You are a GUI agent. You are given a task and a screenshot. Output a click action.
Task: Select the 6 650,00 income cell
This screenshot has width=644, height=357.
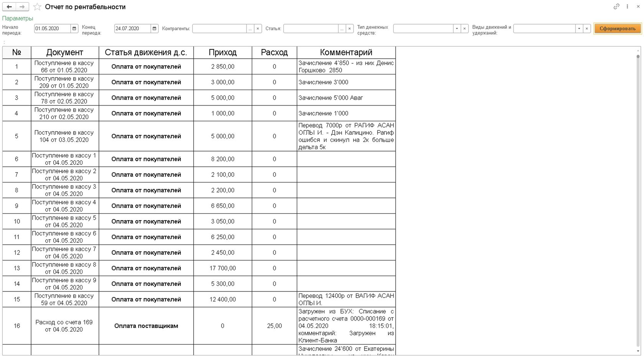(223, 206)
